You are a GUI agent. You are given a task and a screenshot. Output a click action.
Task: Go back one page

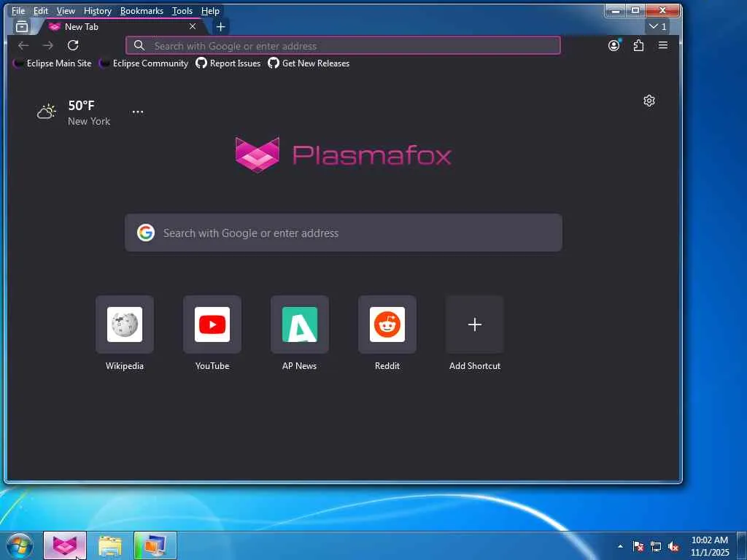pyautogui.click(x=23, y=45)
